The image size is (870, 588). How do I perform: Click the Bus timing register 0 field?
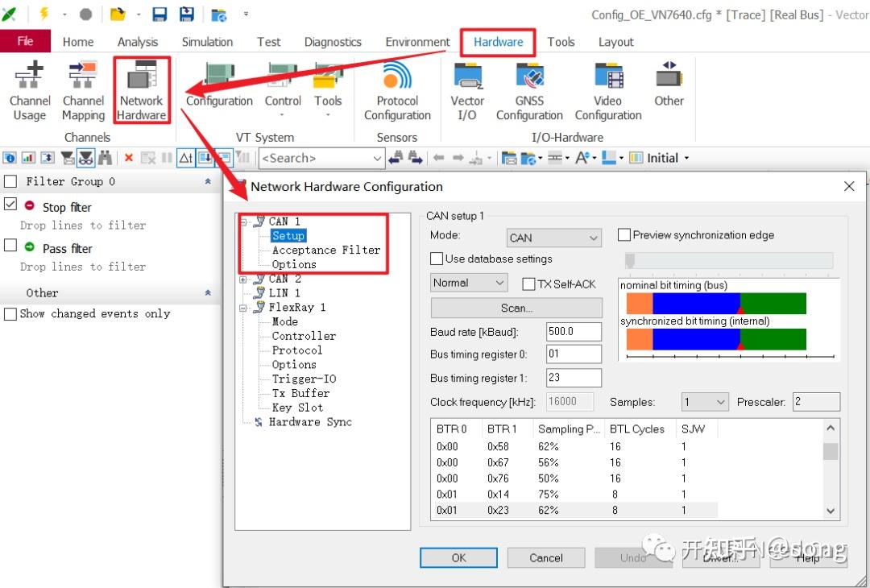574,354
